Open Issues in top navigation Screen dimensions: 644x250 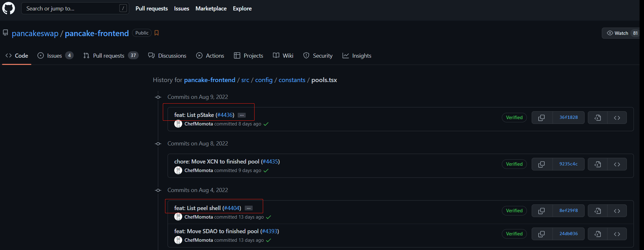(x=182, y=9)
